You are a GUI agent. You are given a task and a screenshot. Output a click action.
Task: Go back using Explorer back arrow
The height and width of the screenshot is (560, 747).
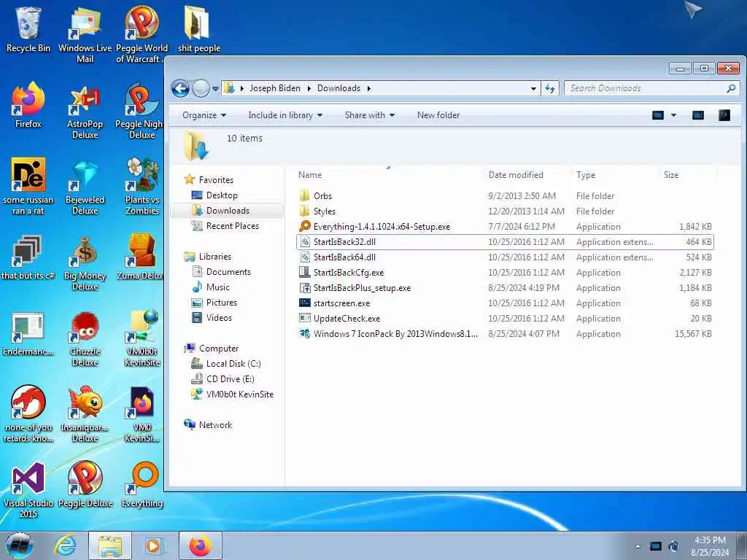181,88
